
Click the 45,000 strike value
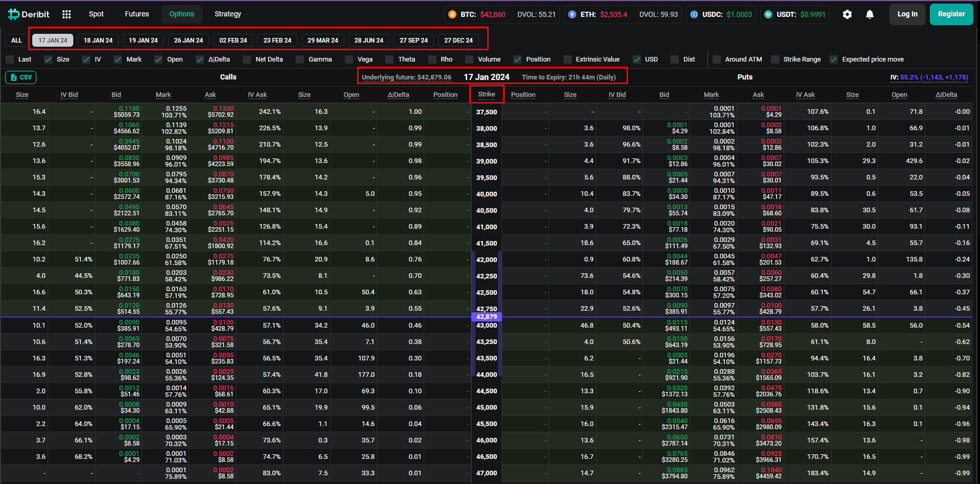(x=487, y=408)
